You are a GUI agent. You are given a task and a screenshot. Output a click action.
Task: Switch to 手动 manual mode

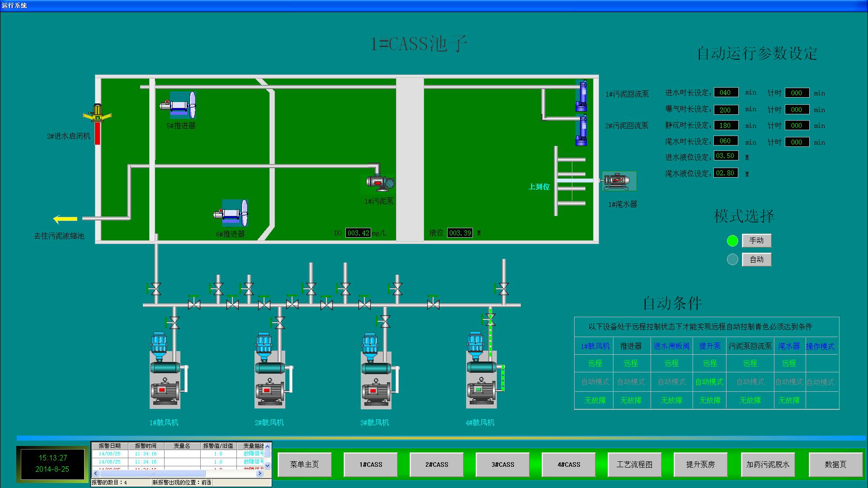[756, 241]
